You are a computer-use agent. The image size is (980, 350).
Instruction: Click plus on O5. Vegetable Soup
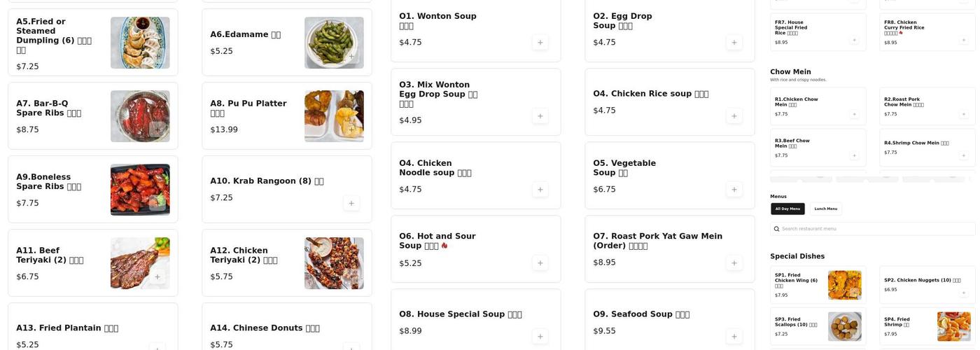point(734,190)
